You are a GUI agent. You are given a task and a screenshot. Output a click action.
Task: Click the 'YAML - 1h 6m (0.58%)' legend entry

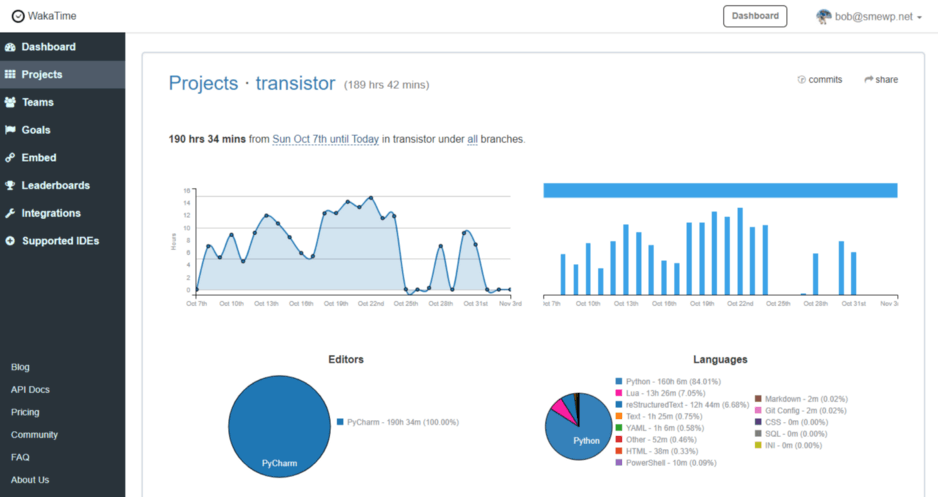point(660,428)
